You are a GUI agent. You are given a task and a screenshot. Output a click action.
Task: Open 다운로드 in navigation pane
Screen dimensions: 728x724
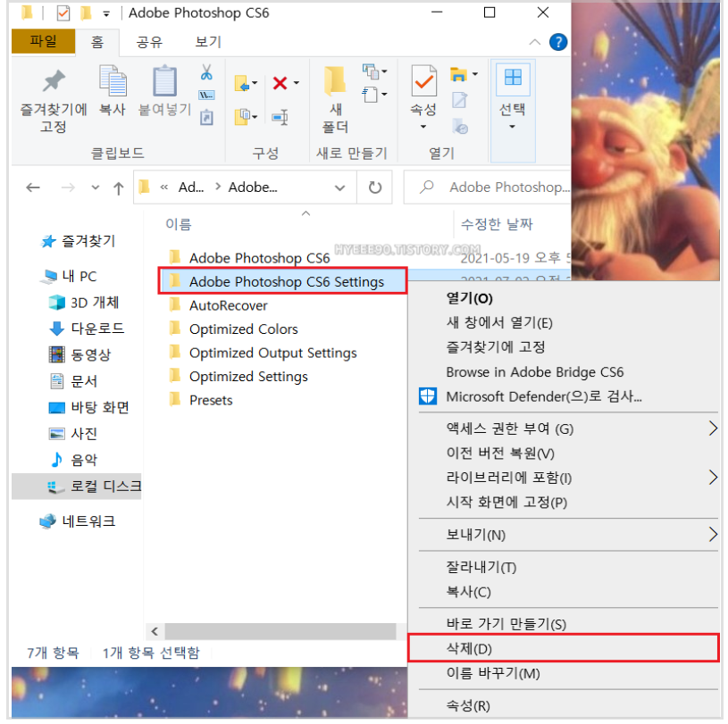87,329
